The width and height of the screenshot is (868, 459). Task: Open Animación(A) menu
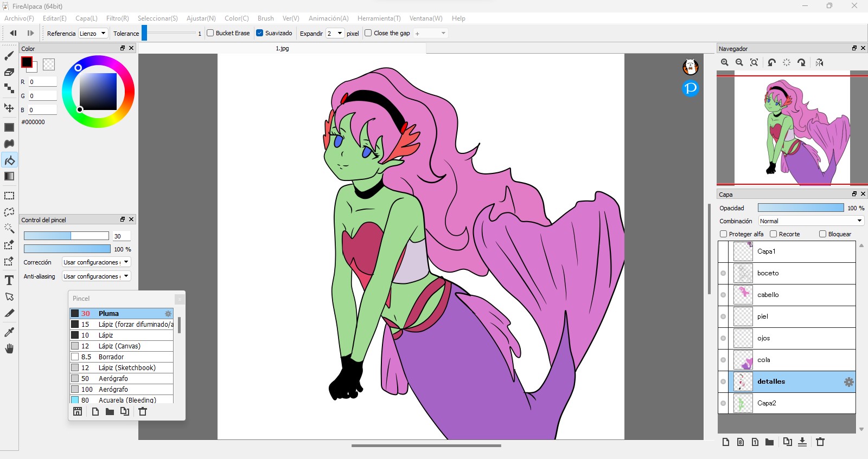tap(329, 18)
